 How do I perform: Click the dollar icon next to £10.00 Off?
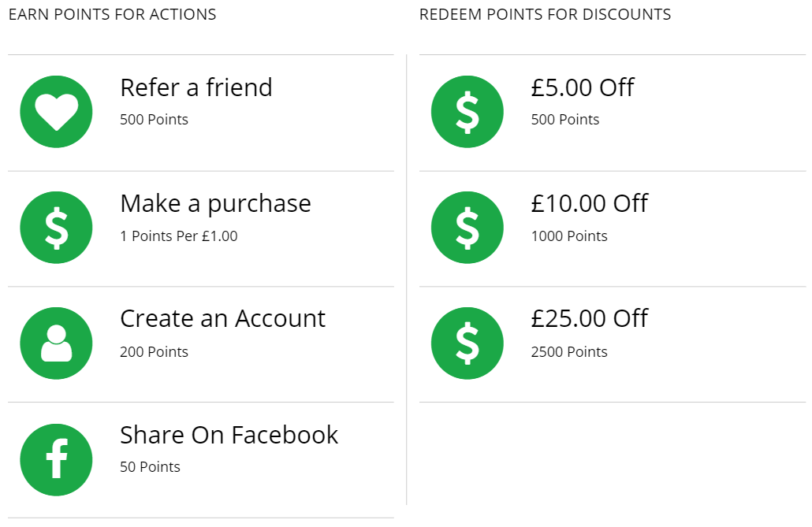467,228
